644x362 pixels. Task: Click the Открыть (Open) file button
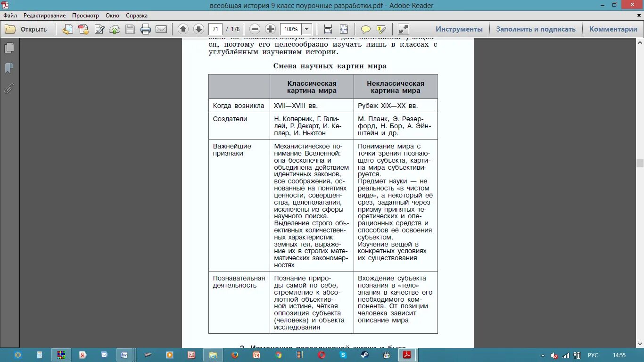pos(26,29)
